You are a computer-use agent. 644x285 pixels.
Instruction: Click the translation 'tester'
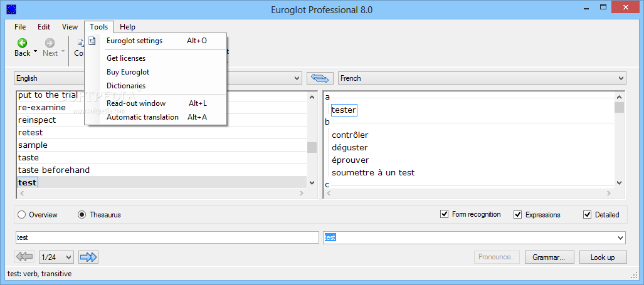click(344, 110)
